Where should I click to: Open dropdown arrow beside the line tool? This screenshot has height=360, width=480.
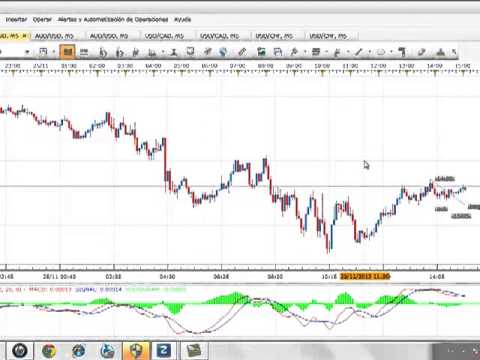pos(369,52)
